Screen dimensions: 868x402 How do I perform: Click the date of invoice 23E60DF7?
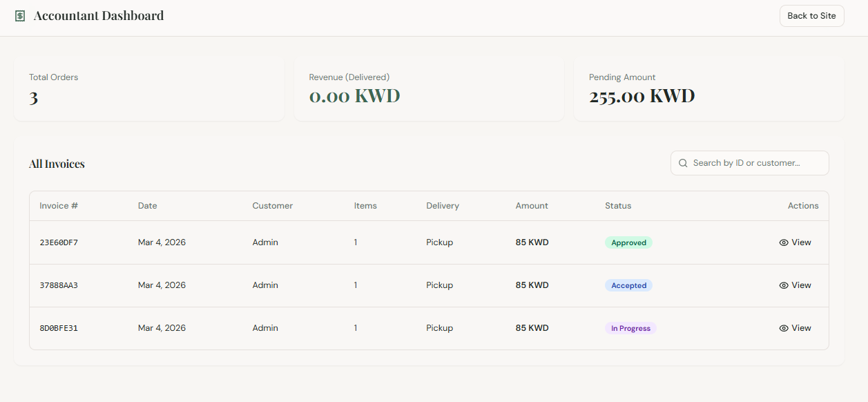click(x=162, y=242)
